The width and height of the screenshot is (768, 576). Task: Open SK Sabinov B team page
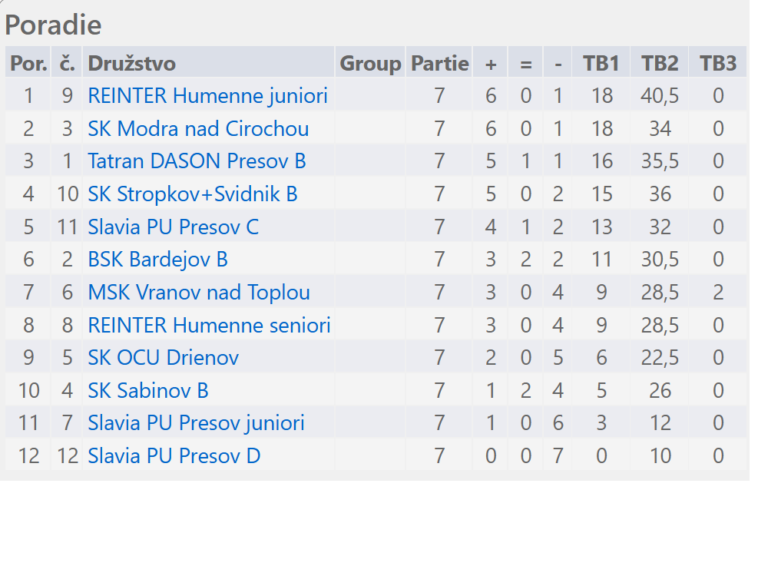(148, 390)
